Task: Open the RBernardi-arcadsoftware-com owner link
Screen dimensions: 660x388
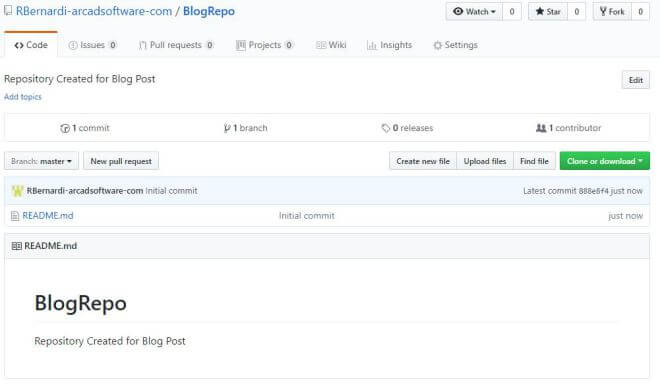Action: pyautogui.click(x=94, y=11)
